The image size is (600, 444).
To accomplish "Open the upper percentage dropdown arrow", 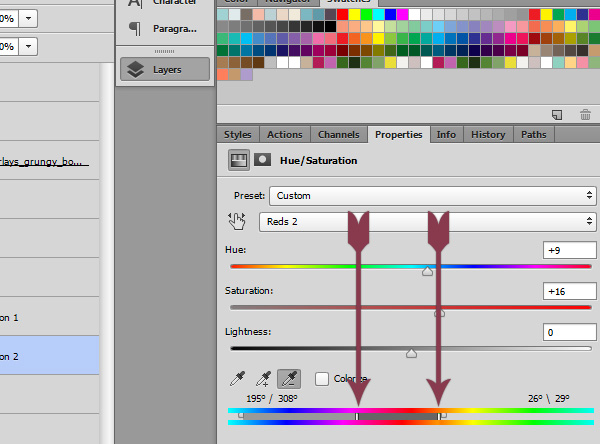I will [x=28, y=18].
